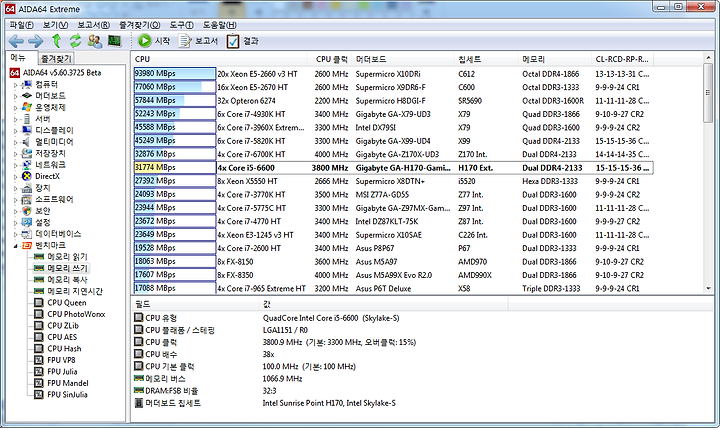Image resolution: width=720 pixels, height=428 pixels.
Task: Select the CPU AES benchmark icon
Action: 39,337
